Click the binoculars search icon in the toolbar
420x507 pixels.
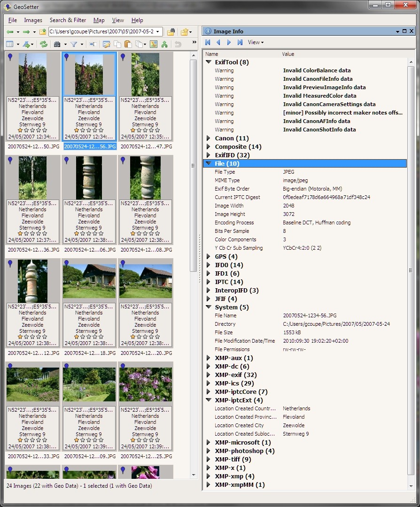coord(57,44)
